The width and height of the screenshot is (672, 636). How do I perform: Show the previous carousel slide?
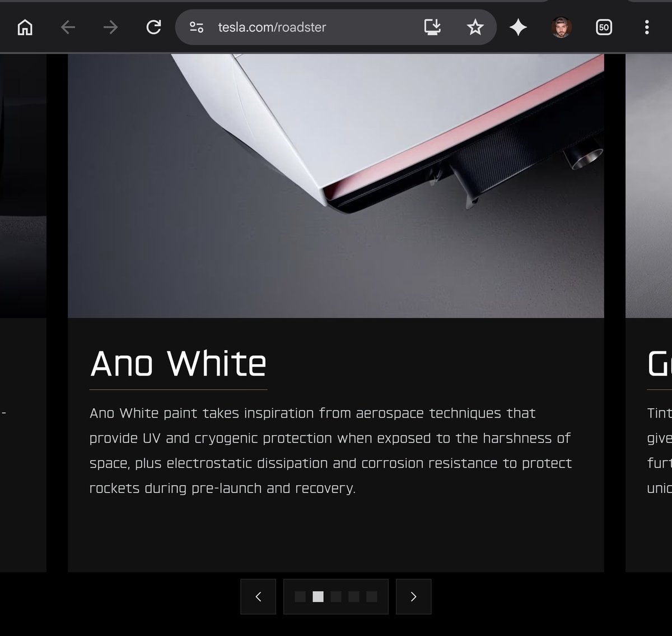tap(258, 597)
